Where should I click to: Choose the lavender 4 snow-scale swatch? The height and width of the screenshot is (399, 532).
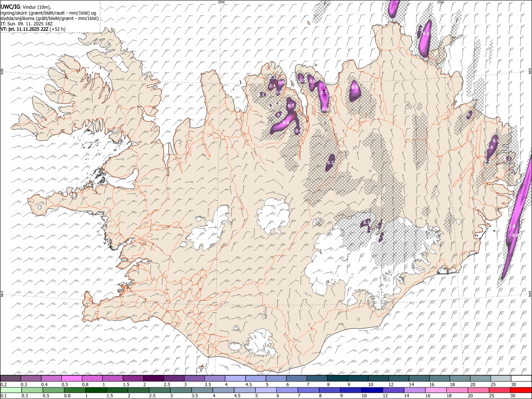coord(235,379)
